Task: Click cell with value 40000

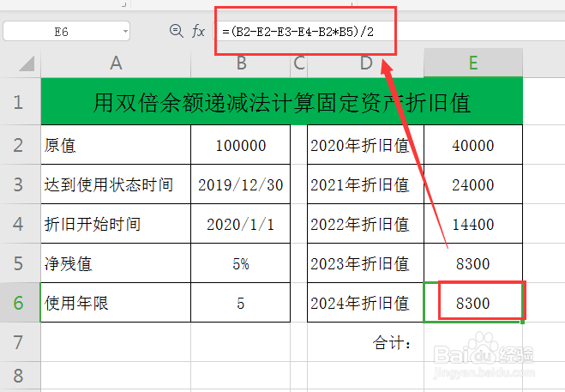Action: click(x=473, y=145)
